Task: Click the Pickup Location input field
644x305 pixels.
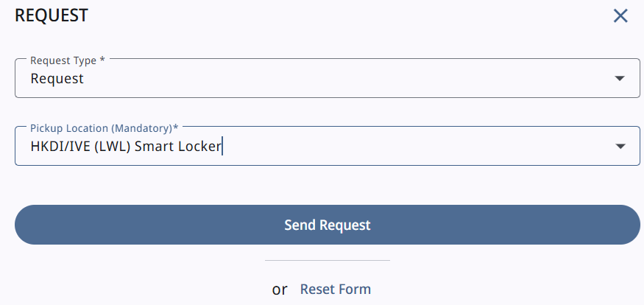Action: click(x=368, y=147)
